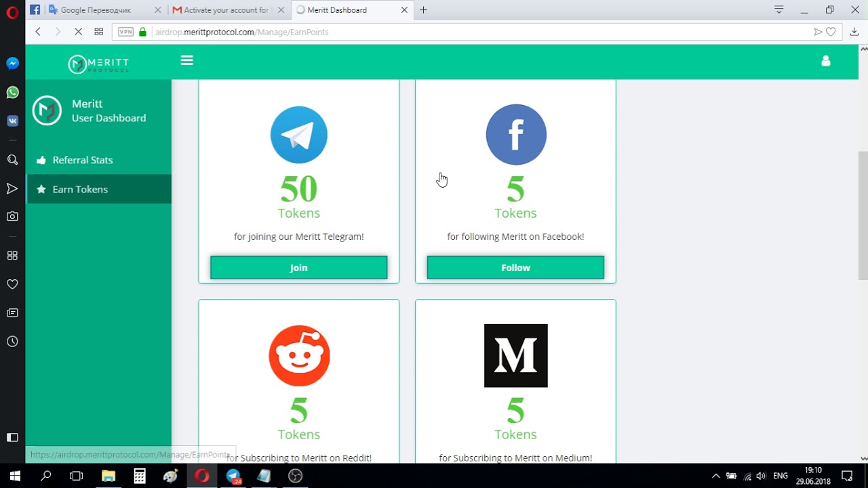Open Messenger in Opera sidebar
The height and width of the screenshot is (488, 868).
pyautogui.click(x=12, y=64)
